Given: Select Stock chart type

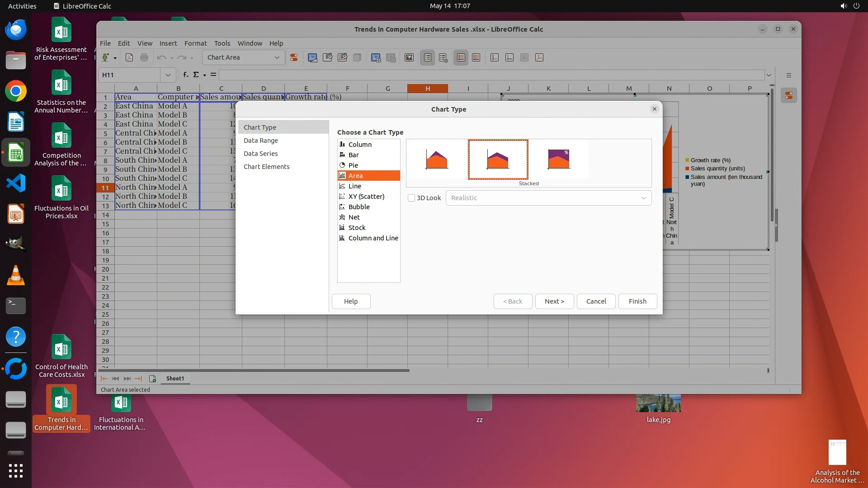Looking at the screenshot, I should tap(357, 227).
